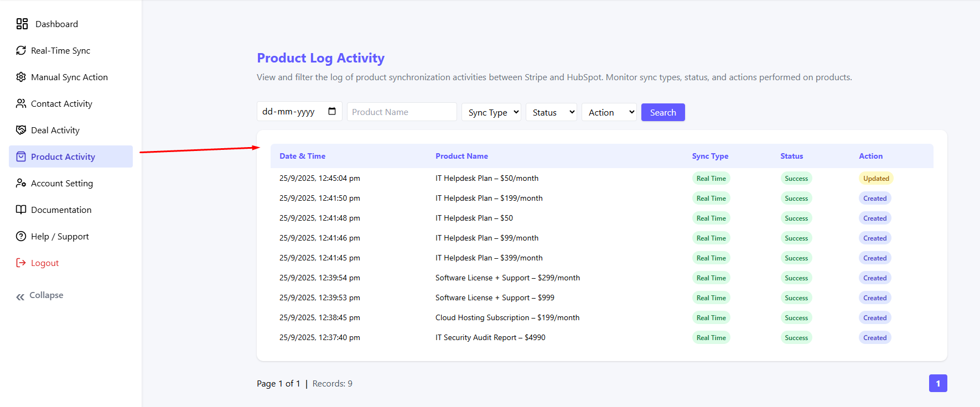The image size is (980, 407).
Task: Click the Manual Sync Action gear icon
Action: pyautogui.click(x=21, y=77)
